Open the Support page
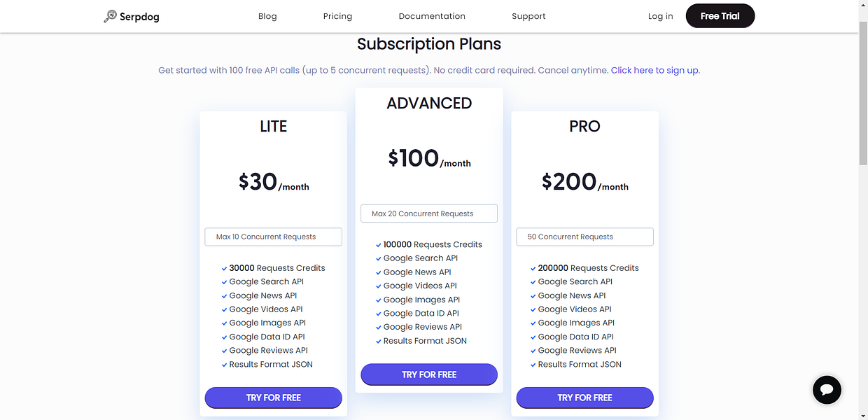The height and width of the screenshot is (420, 868). (x=528, y=15)
